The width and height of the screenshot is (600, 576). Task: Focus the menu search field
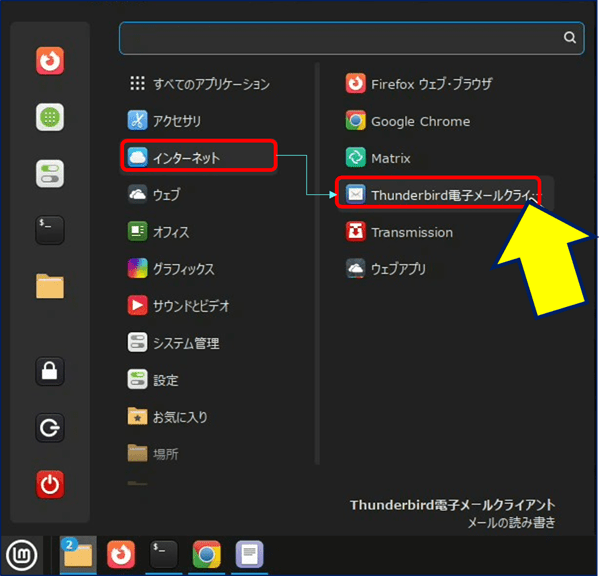[351, 38]
